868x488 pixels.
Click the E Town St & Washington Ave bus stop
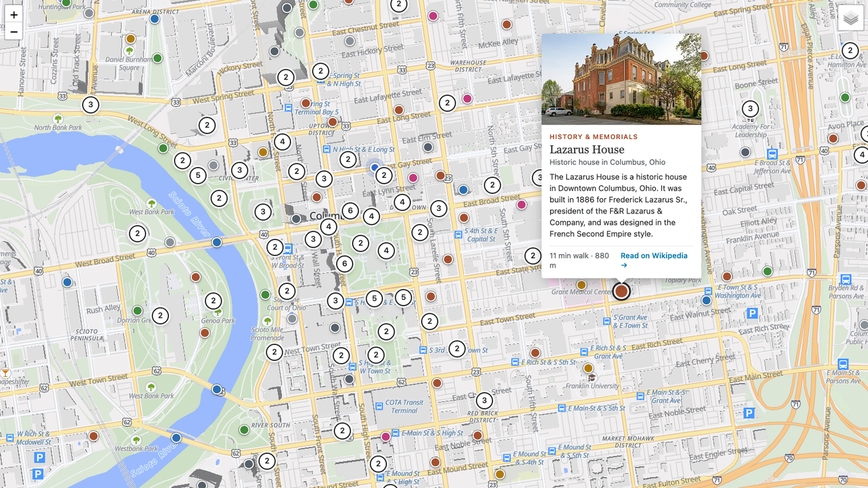point(709,292)
